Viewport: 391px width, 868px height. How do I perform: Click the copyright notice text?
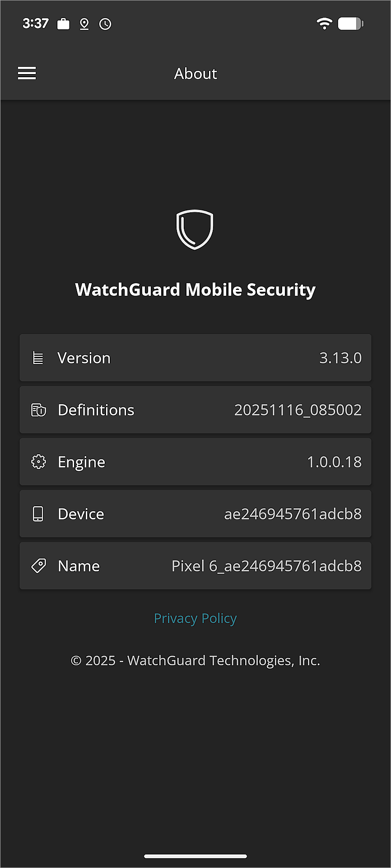[195, 660]
